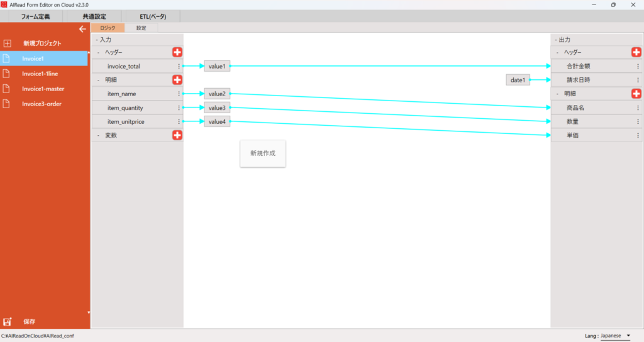This screenshot has height=342, width=644.
Task: Click the red plus beside output 明細
Action: coord(636,94)
